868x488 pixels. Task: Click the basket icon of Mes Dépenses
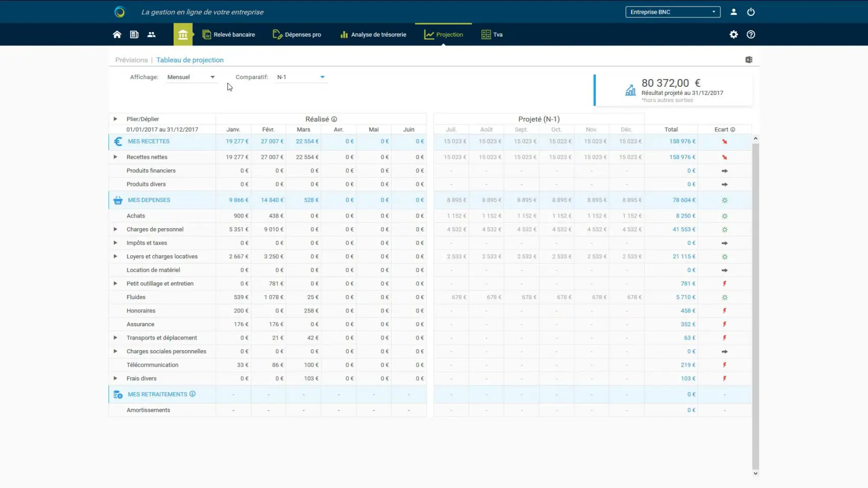tap(118, 200)
